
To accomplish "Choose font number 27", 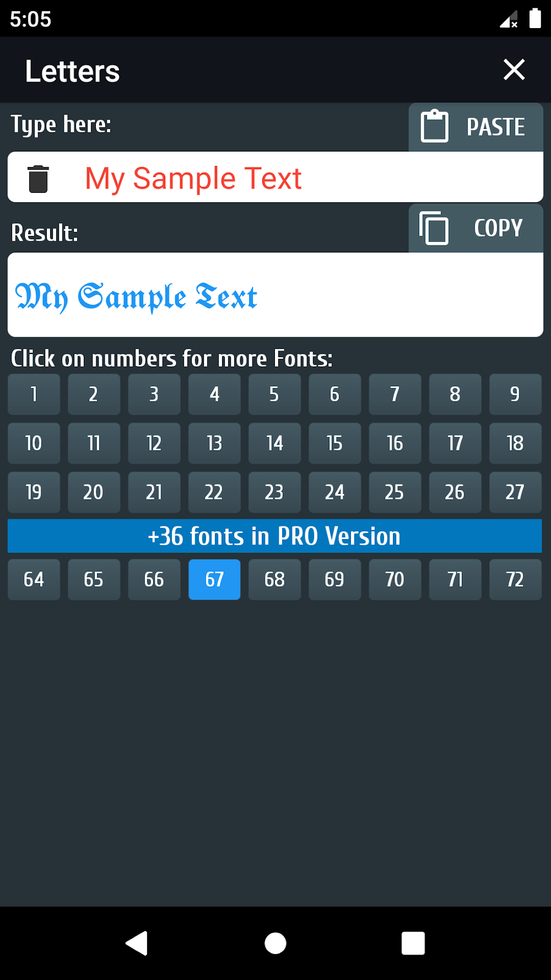I will tap(515, 492).
